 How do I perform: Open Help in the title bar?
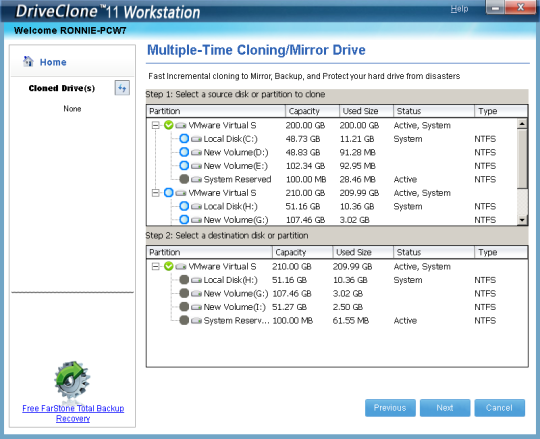coord(459,9)
